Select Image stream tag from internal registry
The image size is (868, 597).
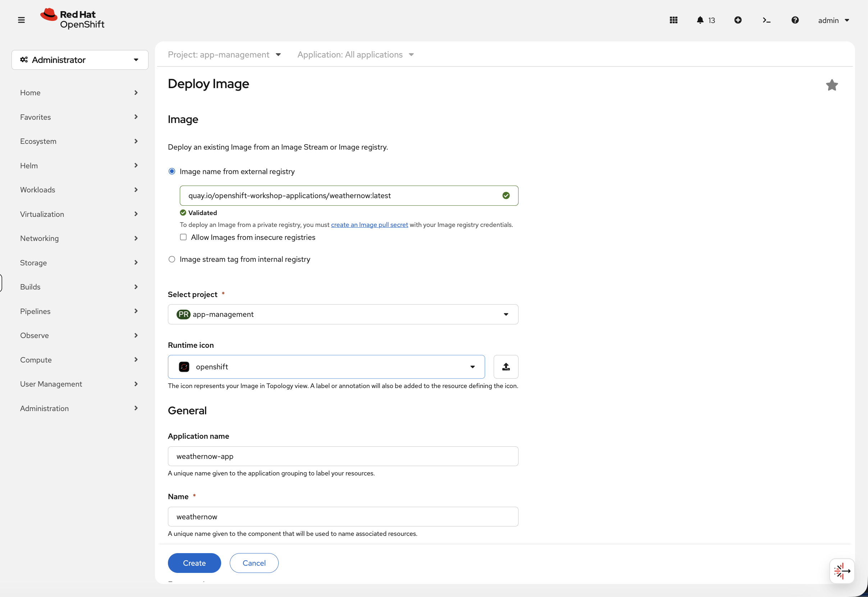172,259
